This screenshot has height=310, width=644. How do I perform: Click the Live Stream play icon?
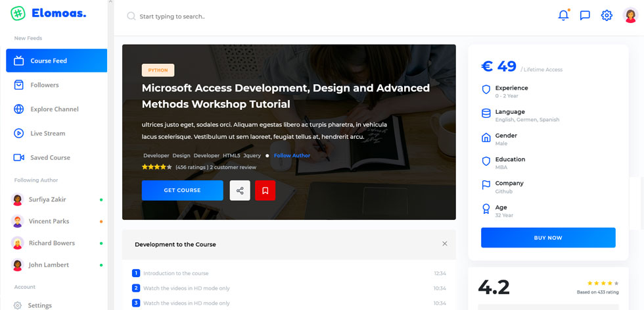pos(18,133)
